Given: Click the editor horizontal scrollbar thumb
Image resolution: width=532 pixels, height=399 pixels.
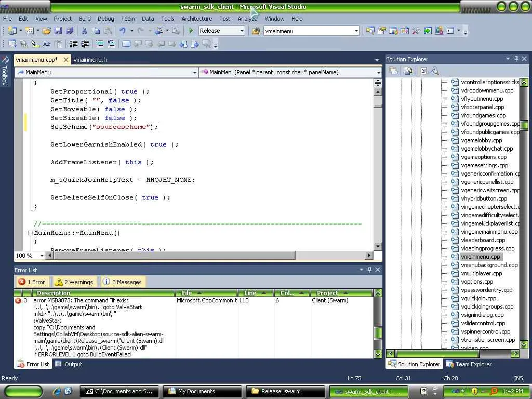Looking at the screenshot, I should [175, 255].
